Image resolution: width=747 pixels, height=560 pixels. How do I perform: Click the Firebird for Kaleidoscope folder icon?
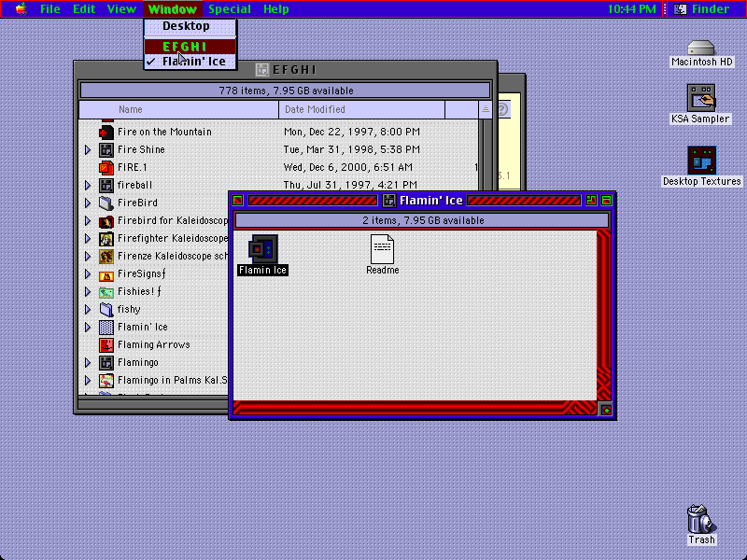pyautogui.click(x=106, y=220)
